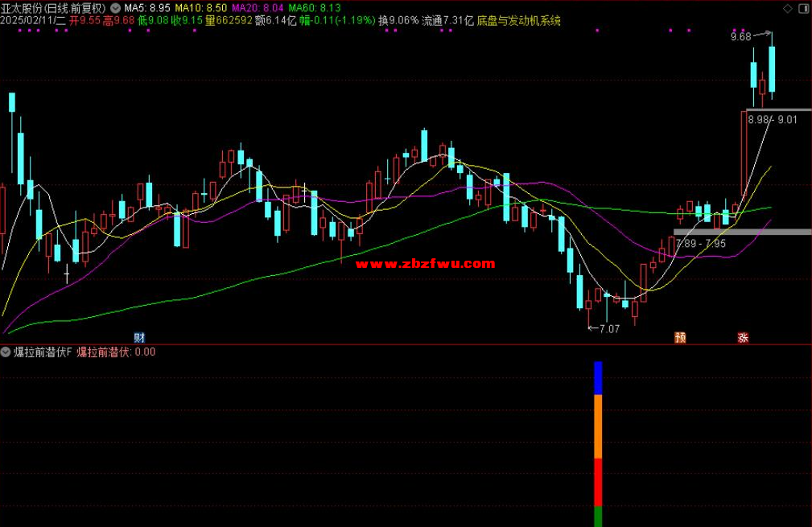The image size is (812, 527).
Task: Select the orange segment of the indicator bar
Action: click(x=598, y=426)
